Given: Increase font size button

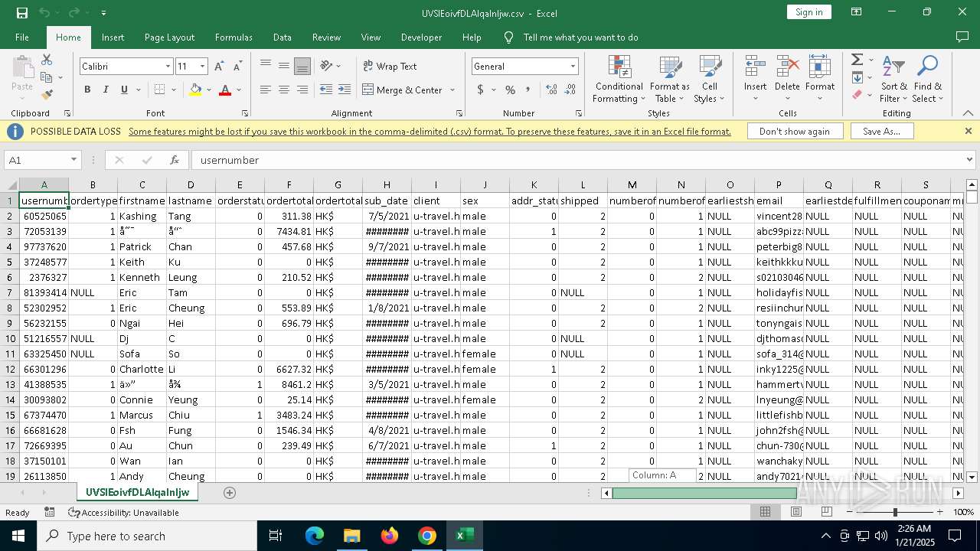Looking at the screenshot, I should click(219, 67).
